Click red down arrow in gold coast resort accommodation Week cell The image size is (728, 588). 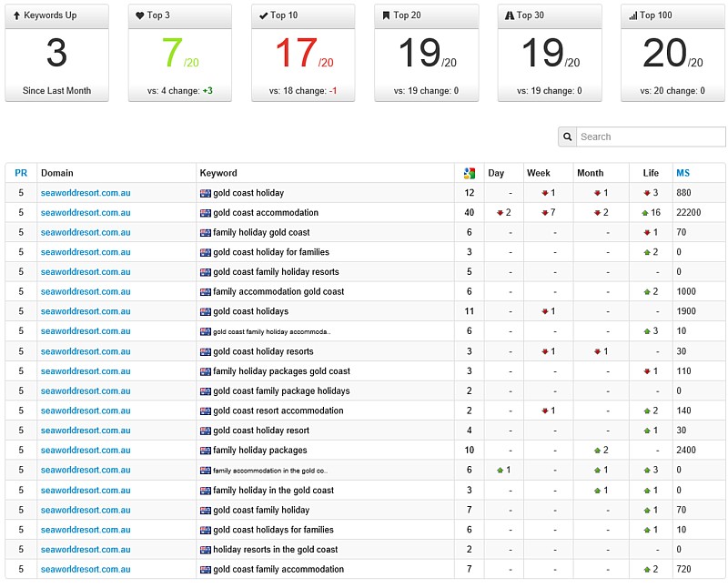(x=545, y=411)
